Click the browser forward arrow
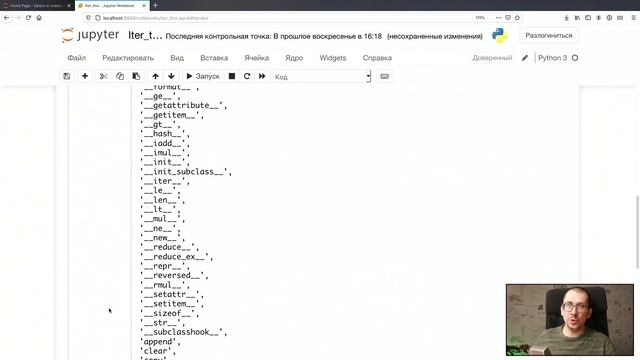Image resolution: width=640 pixels, height=360 pixels. click(x=18, y=18)
